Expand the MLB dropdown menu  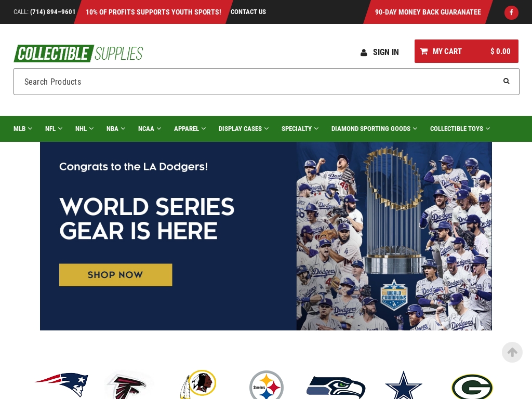23,129
